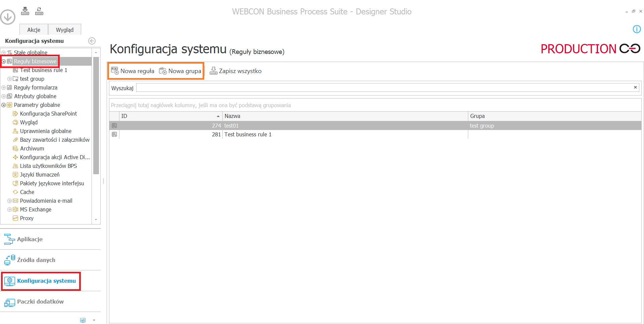
Task: Select the test01 rule row
Action: [375, 126]
